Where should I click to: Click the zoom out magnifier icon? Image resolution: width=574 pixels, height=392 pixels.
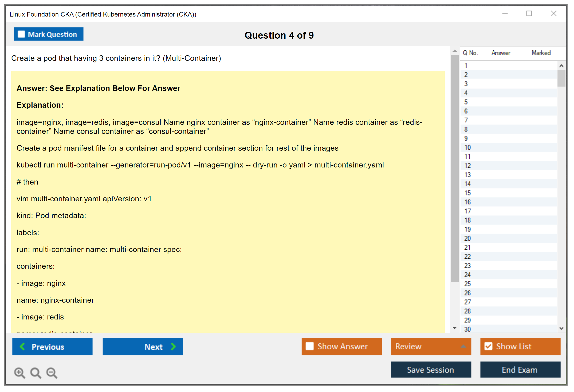[52, 373]
